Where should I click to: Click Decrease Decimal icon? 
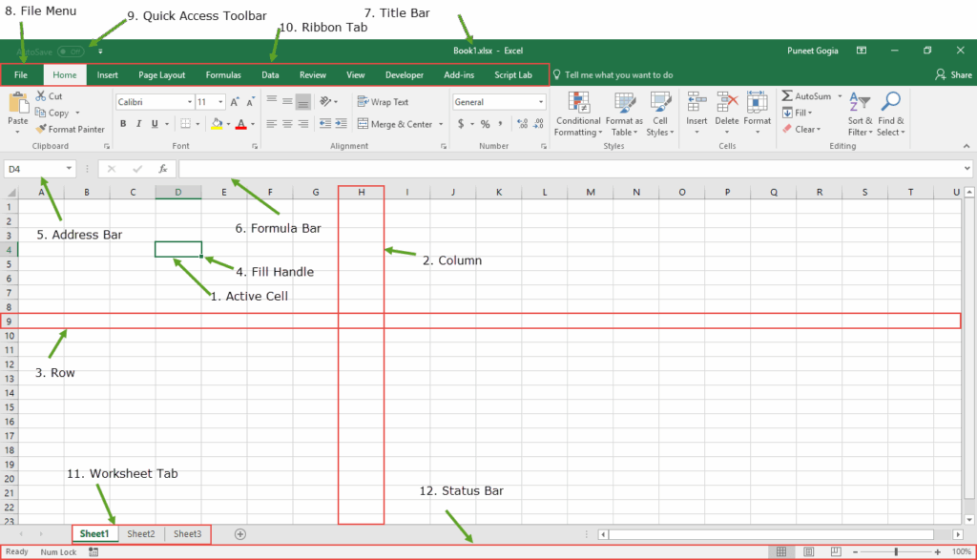[x=538, y=124]
